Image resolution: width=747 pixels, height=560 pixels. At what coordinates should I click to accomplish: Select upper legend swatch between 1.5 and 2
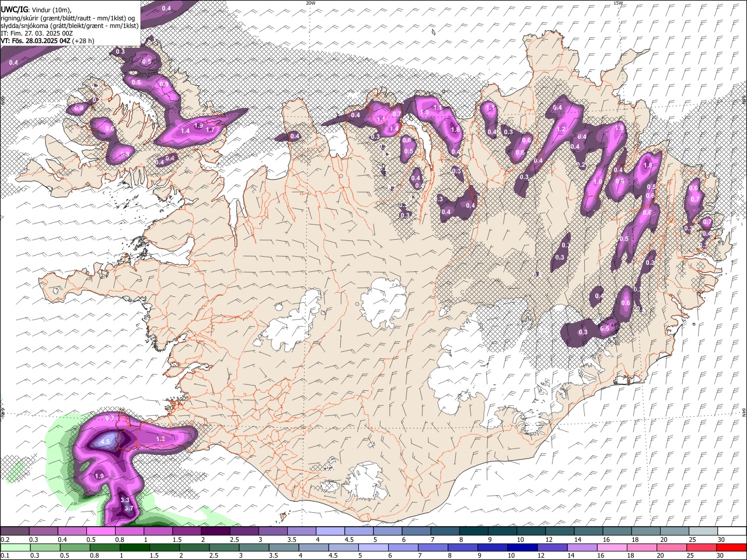point(186,531)
